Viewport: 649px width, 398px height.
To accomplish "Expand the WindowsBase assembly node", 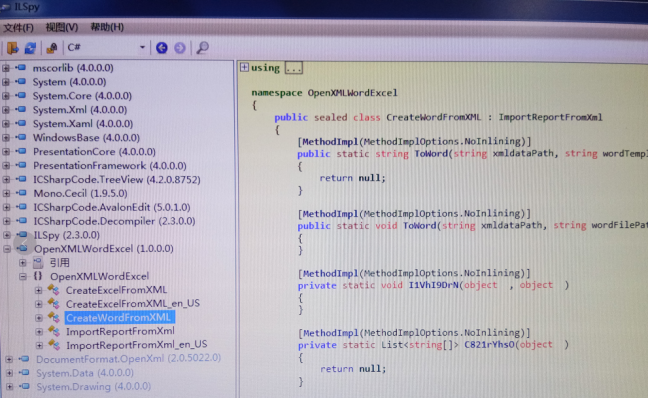I will pyautogui.click(x=6, y=138).
